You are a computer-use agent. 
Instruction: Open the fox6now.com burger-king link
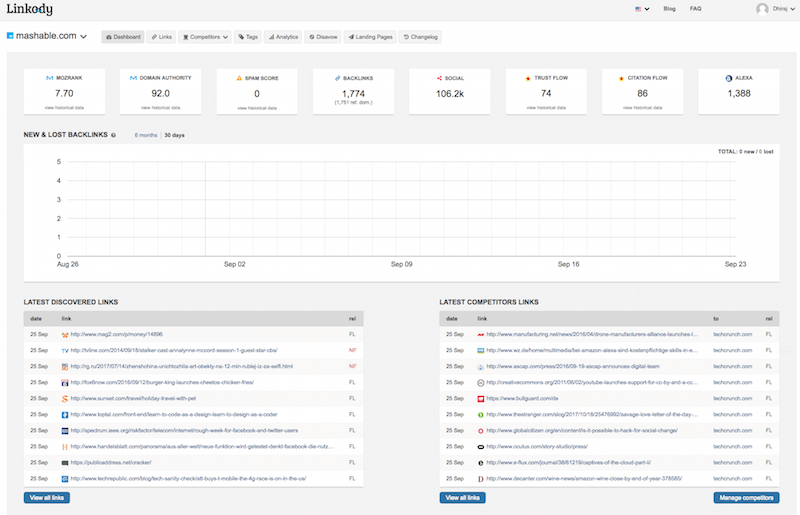tap(162, 382)
